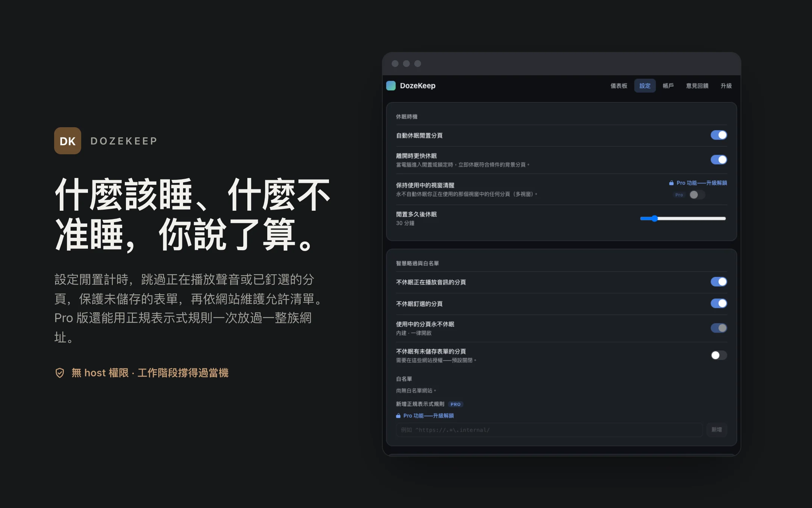Click the 閒置多久後休眠 slider handle
Screen dimensions: 812x508
click(x=654, y=219)
